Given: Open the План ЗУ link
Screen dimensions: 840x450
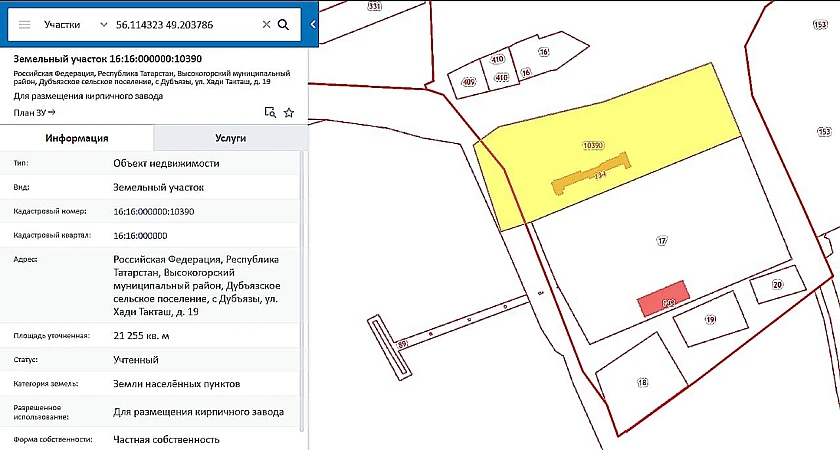Looking at the screenshot, I should (34, 112).
